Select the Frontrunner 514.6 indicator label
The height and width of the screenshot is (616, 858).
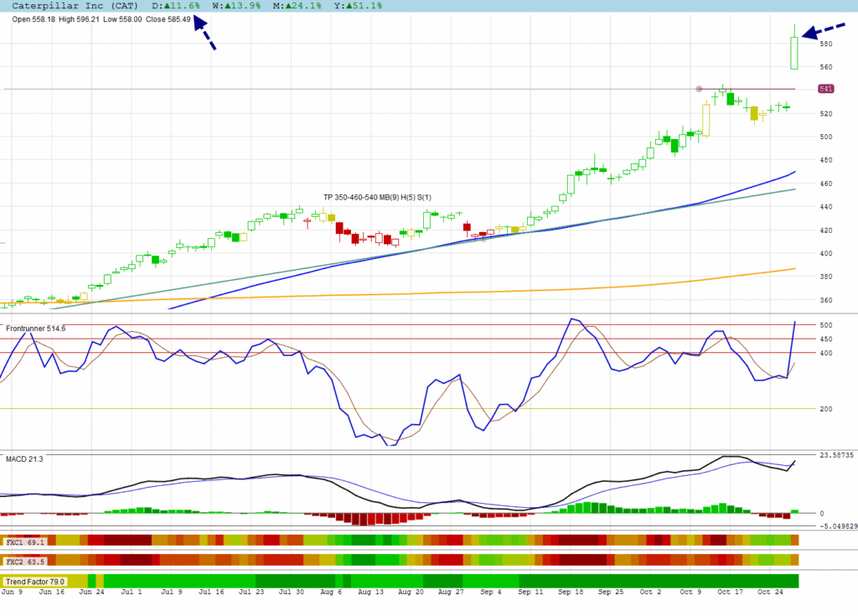pos(36,329)
